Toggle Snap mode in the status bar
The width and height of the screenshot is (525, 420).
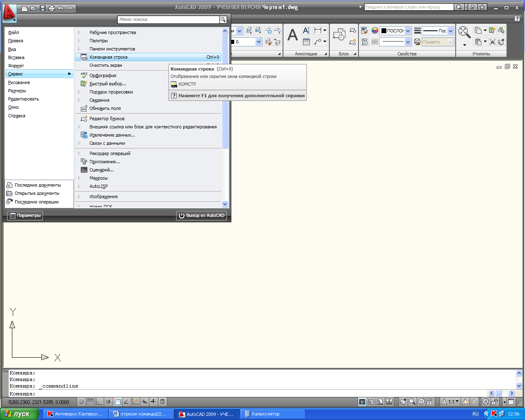coord(81,402)
